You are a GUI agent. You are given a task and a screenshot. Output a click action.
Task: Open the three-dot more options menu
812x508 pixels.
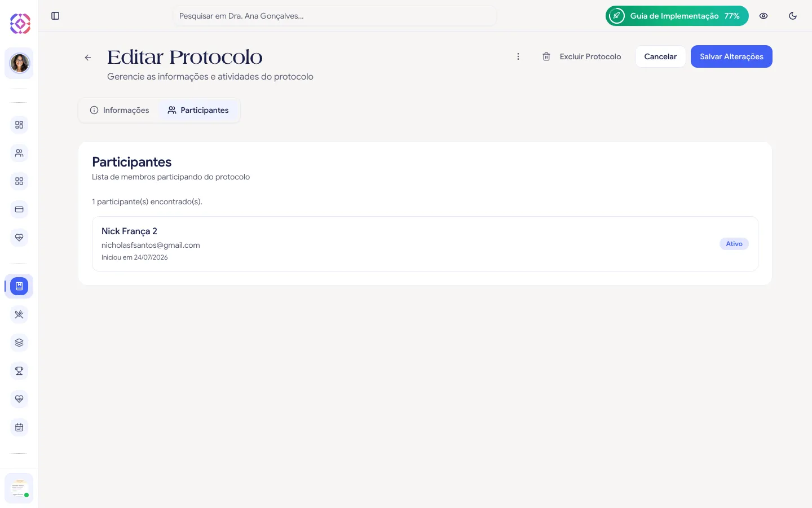(x=518, y=56)
